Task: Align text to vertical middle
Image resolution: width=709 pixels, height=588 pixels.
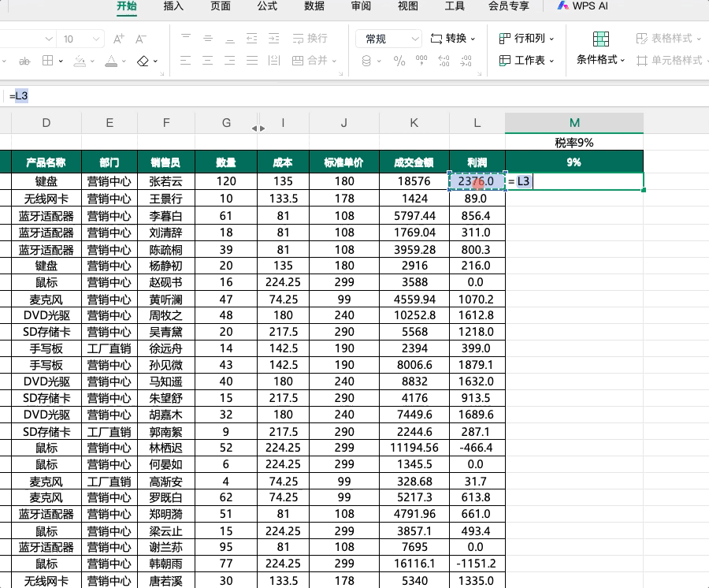Action: tap(208, 39)
